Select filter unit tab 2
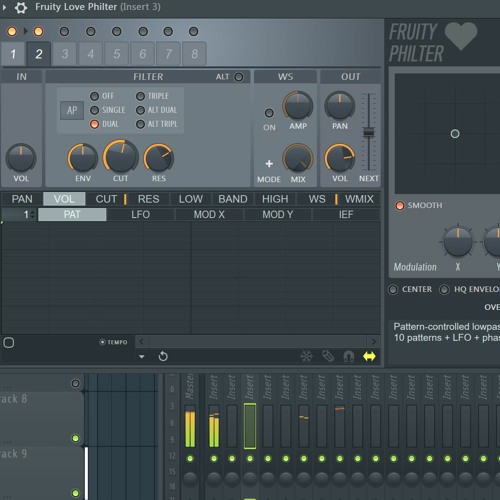The height and width of the screenshot is (500, 500). (39, 54)
